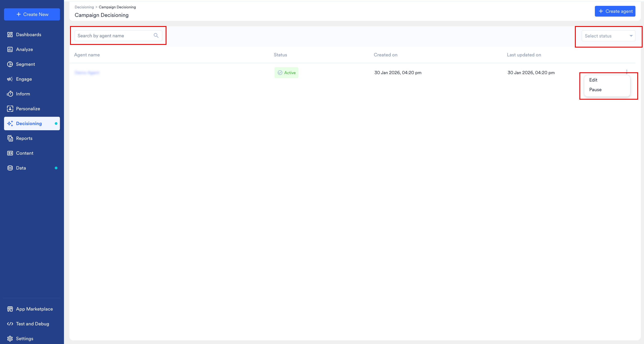Click the search magnifier icon
Screen dimensions: 644x344
pos(156,35)
